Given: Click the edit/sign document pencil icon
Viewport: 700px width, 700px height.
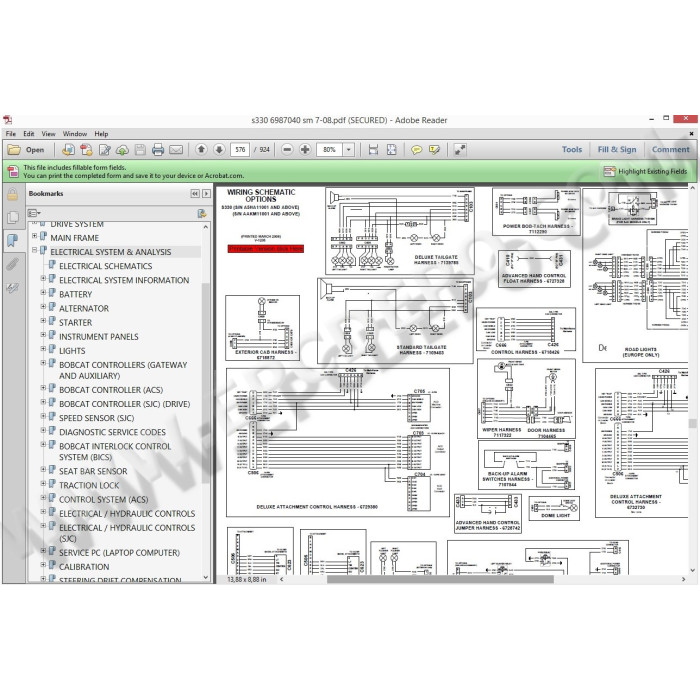Looking at the screenshot, I should 104,150.
